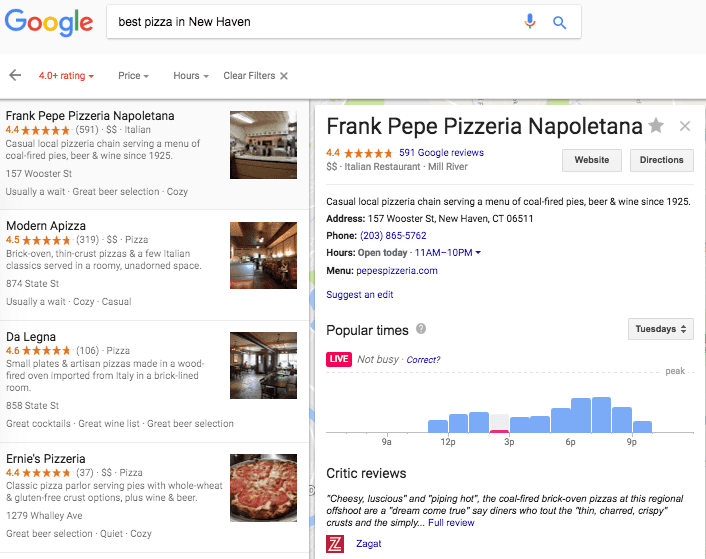Screen dimensions: 706x559
Task: Open the Full review link
Action: (x=451, y=523)
